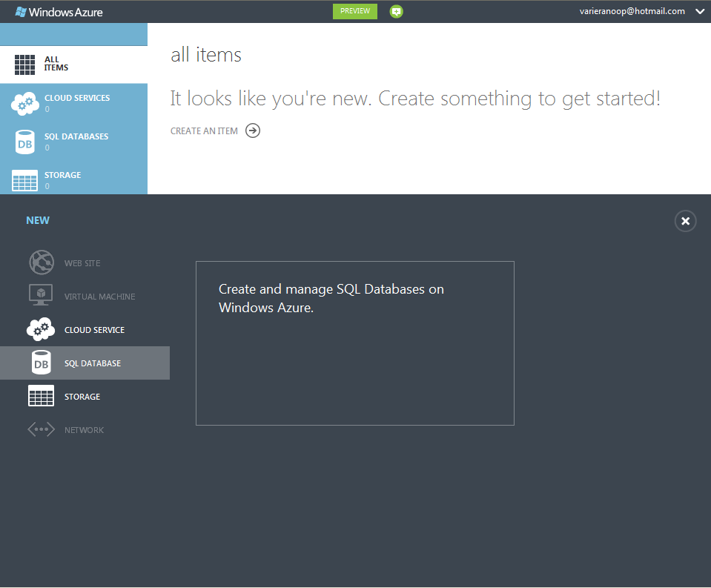
Task: Open SQL DATABASES in the sidebar
Action: point(73,142)
